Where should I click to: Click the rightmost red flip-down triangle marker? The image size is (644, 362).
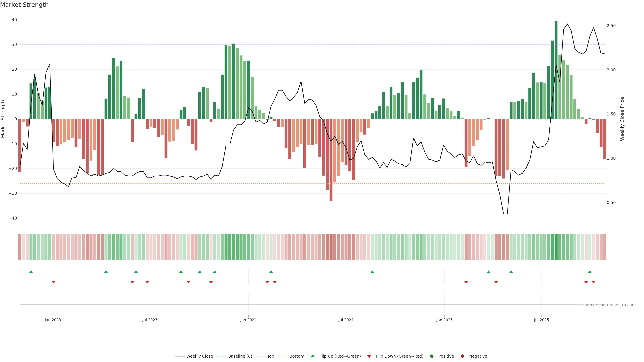pos(594,282)
